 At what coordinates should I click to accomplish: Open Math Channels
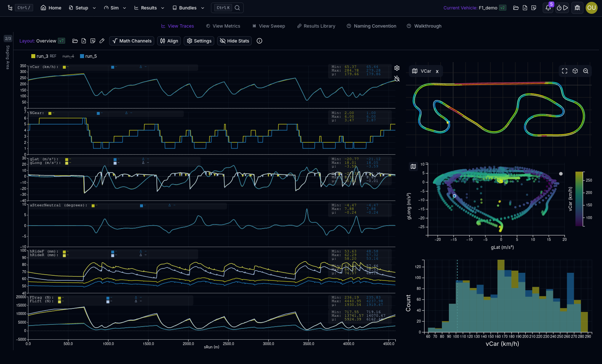pos(132,41)
